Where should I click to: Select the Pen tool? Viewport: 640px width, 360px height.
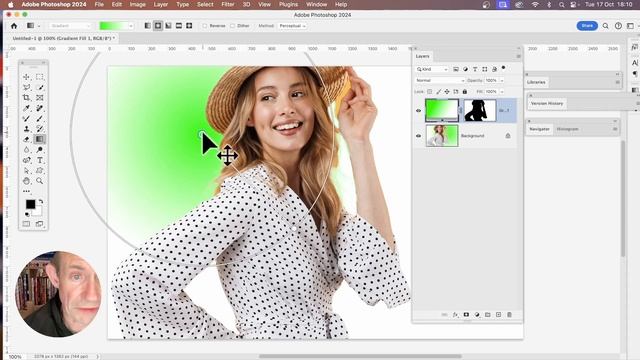(x=26, y=160)
